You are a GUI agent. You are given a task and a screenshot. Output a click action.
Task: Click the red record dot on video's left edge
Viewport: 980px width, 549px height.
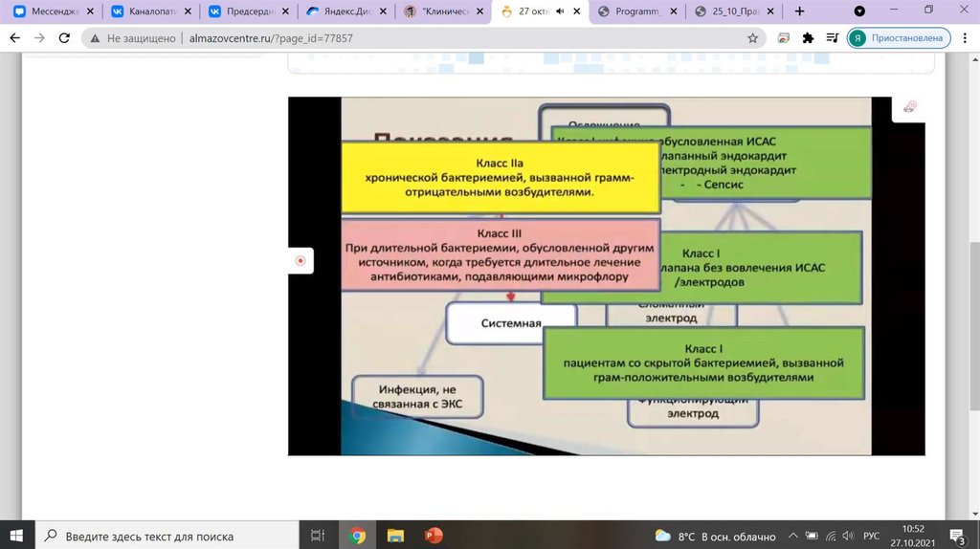click(x=301, y=260)
